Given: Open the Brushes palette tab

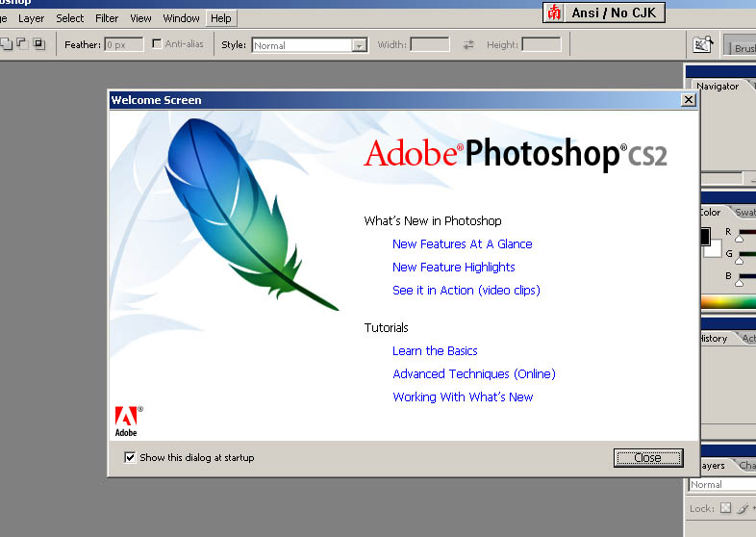Looking at the screenshot, I should pyautogui.click(x=744, y=48).
